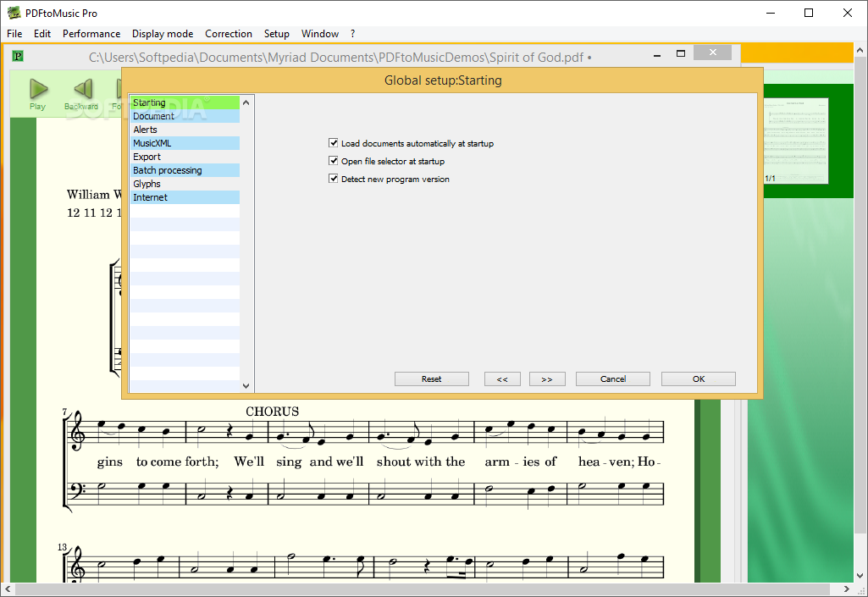Viewport: 868px width, 597px height.
Task: Minimize the Spirit of God document window
Action: click(x=656, y=53)
